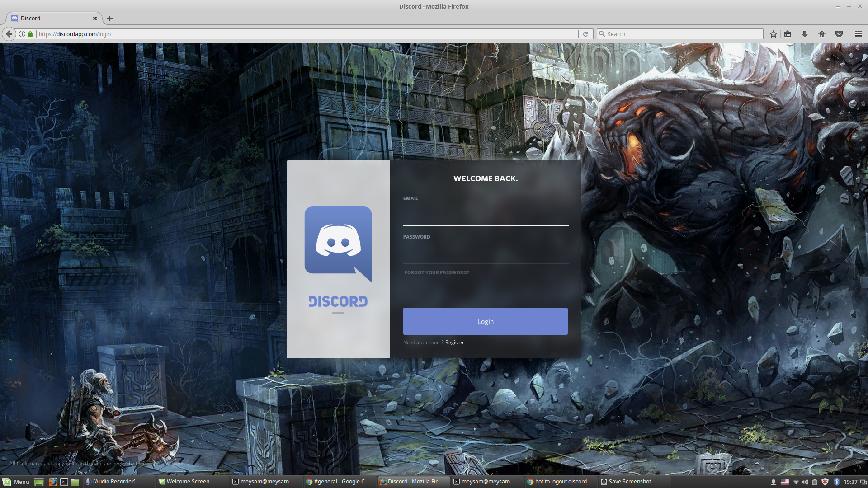
Task: Open a new tab with plus button
Action: pyautogui.click(x=110, y=19)
